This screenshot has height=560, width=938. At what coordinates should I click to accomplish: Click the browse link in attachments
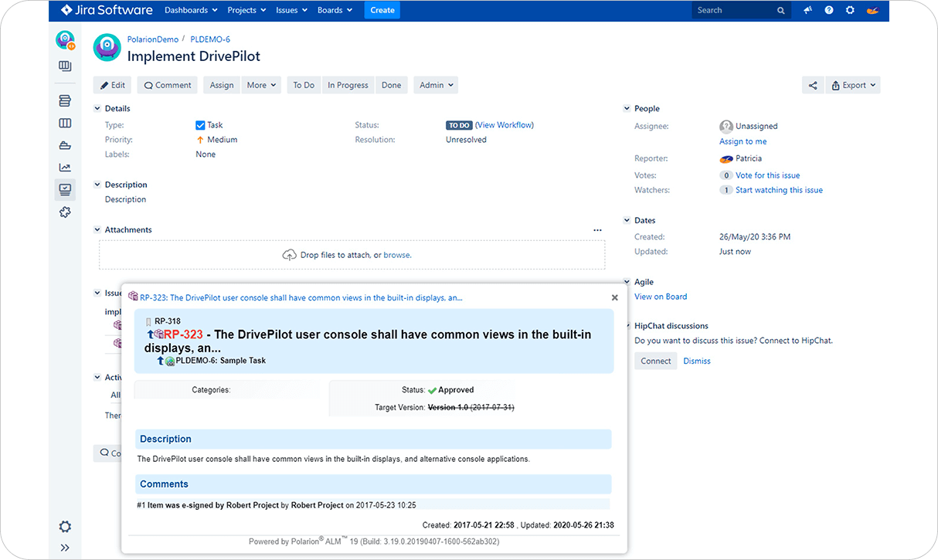pyautogui.click(x=397, y=255)
